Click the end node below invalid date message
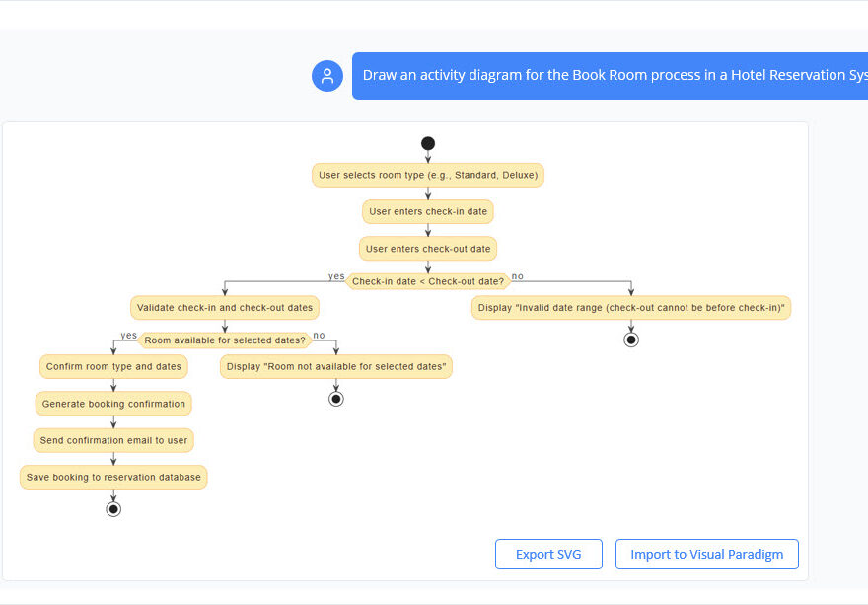The image size is (868, 605). (x=631, y=340)
